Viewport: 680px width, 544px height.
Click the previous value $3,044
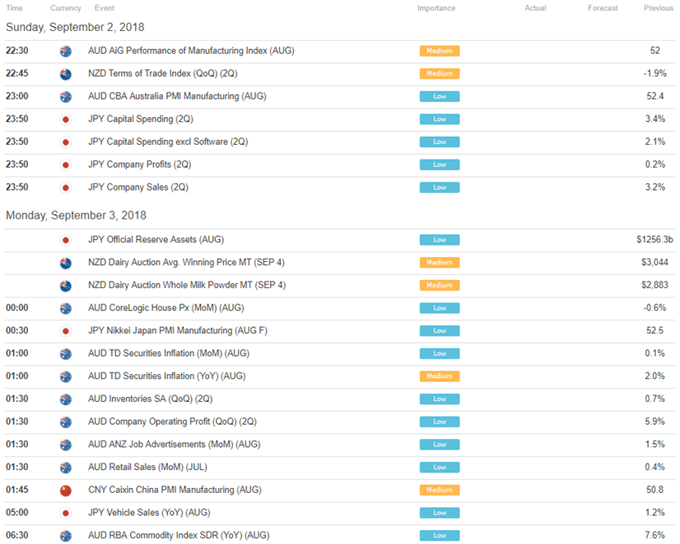click(x=654, y=262)
